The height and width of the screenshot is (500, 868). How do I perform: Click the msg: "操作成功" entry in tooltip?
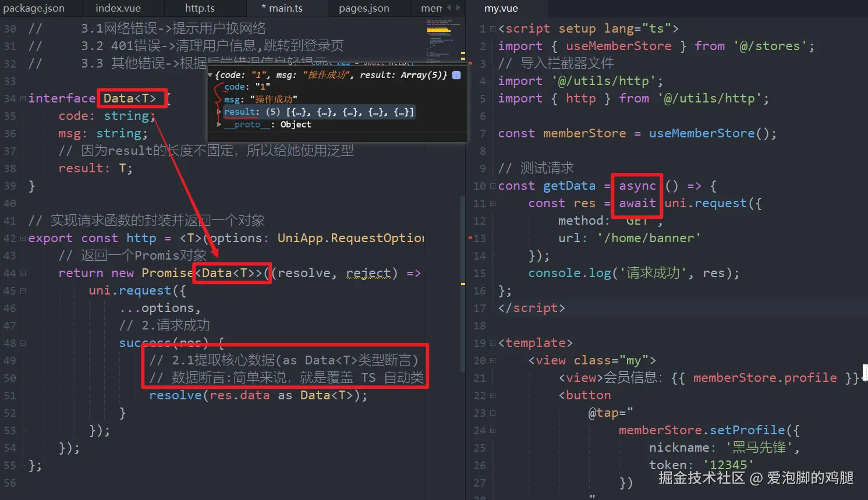(x=260, y=99)
